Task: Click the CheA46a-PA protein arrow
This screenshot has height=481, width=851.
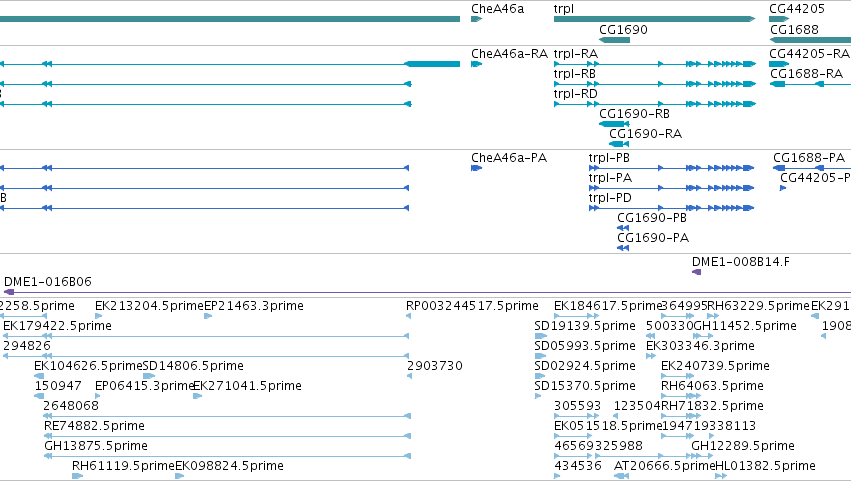Action: click(477, 168)
